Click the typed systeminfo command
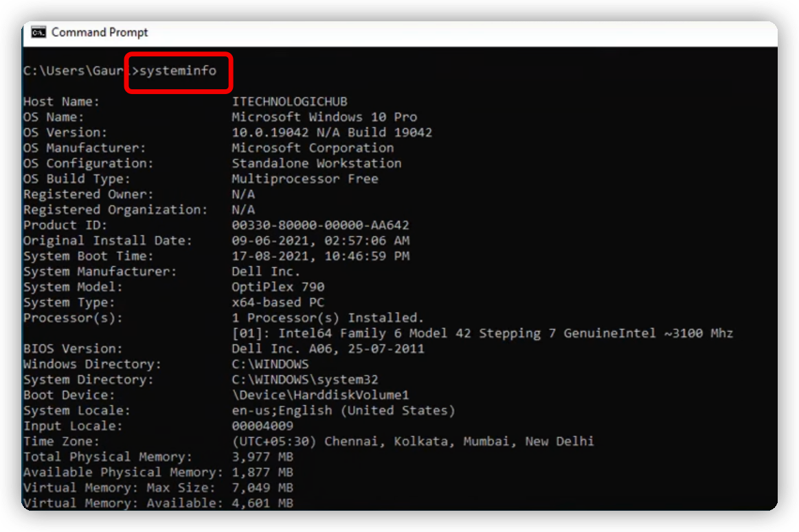Viewport: 799px width, 532px height. (x=178, y=71)
